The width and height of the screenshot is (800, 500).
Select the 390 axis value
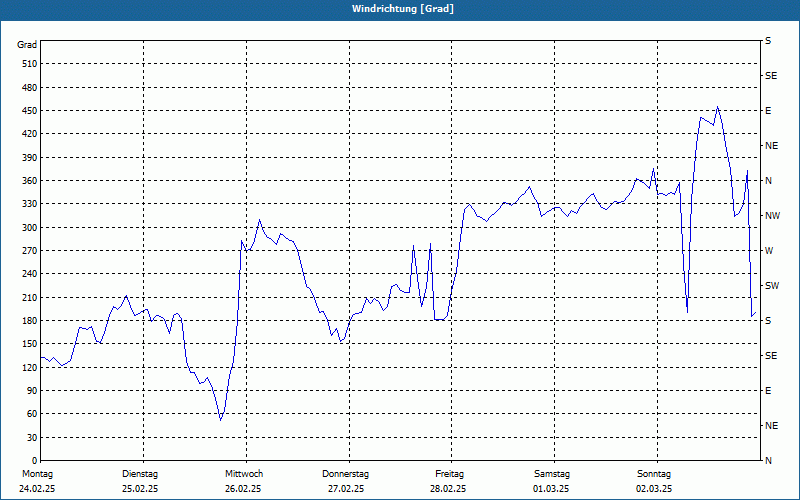click(30, 157)
